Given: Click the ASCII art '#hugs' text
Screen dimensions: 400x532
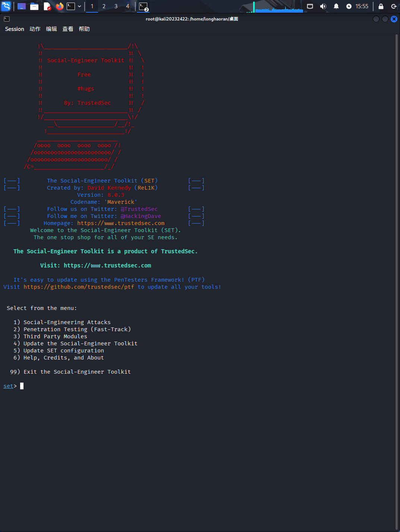Looking at the screenshot, I should click(86, 89).
